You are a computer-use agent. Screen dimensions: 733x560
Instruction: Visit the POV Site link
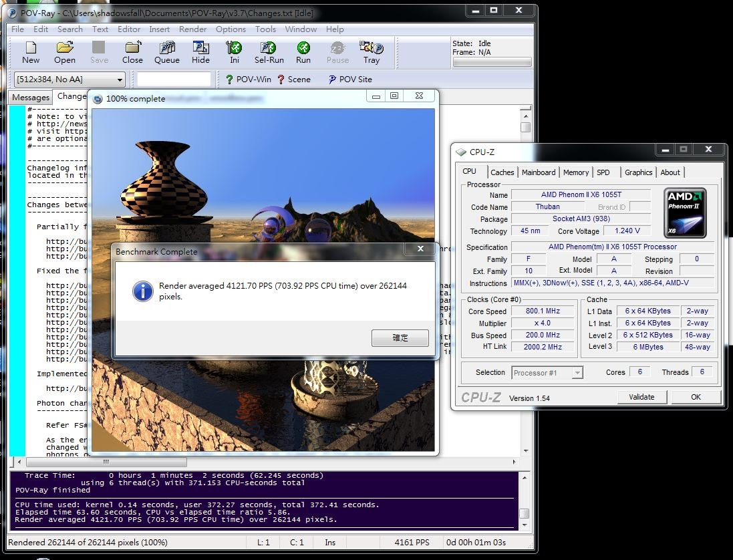[350, 80]
